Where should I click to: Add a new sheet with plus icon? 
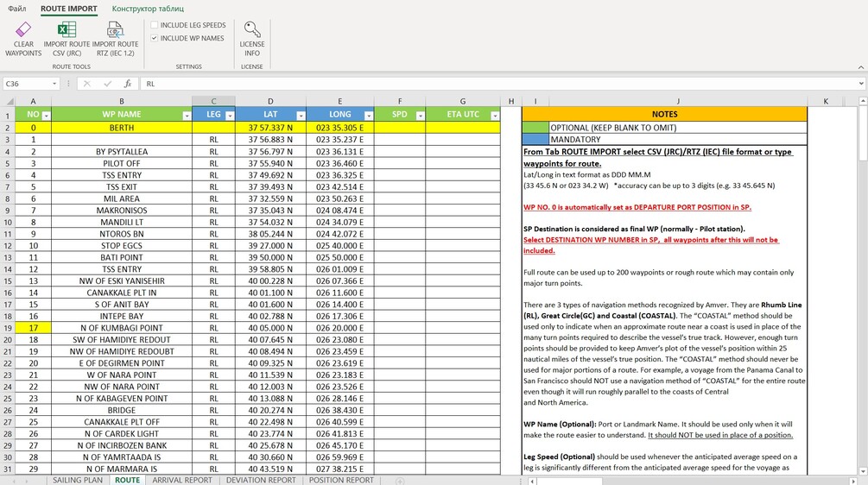400,481
